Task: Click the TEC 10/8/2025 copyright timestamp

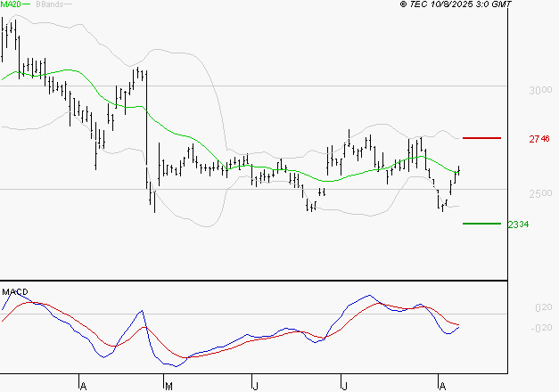Action: (456, 4)
